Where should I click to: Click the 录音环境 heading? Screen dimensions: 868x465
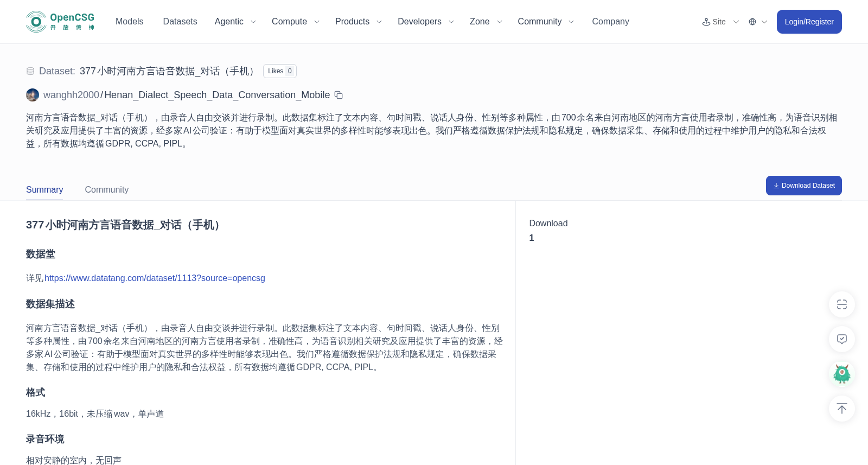click(x=45, y=439)
